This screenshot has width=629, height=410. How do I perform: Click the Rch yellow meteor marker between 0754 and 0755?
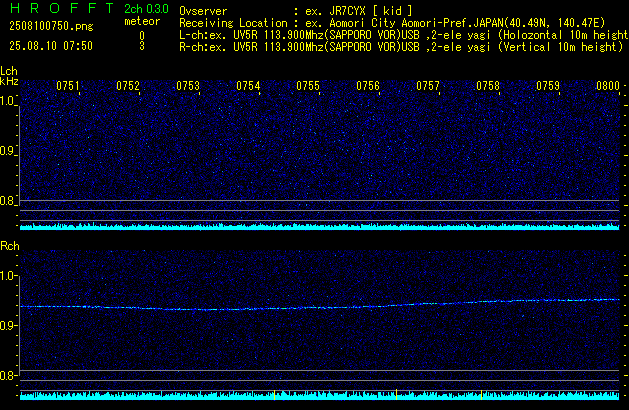coord(274,394)
